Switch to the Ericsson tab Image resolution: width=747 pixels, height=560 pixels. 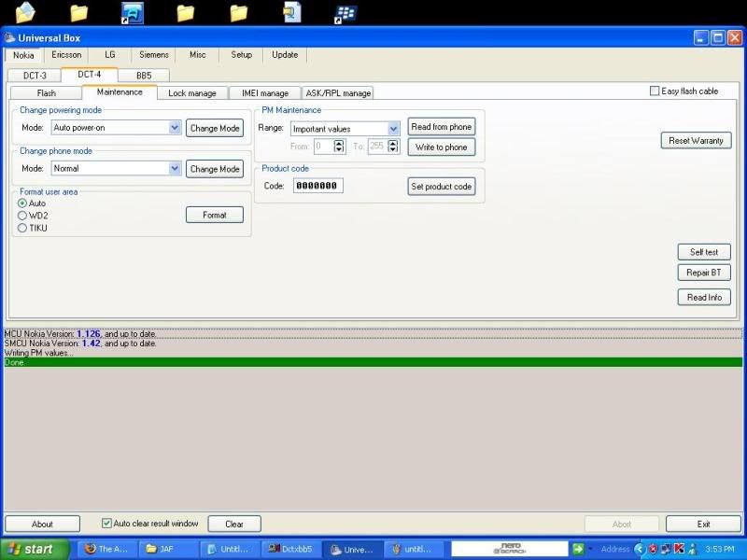(x=66, y=55)
